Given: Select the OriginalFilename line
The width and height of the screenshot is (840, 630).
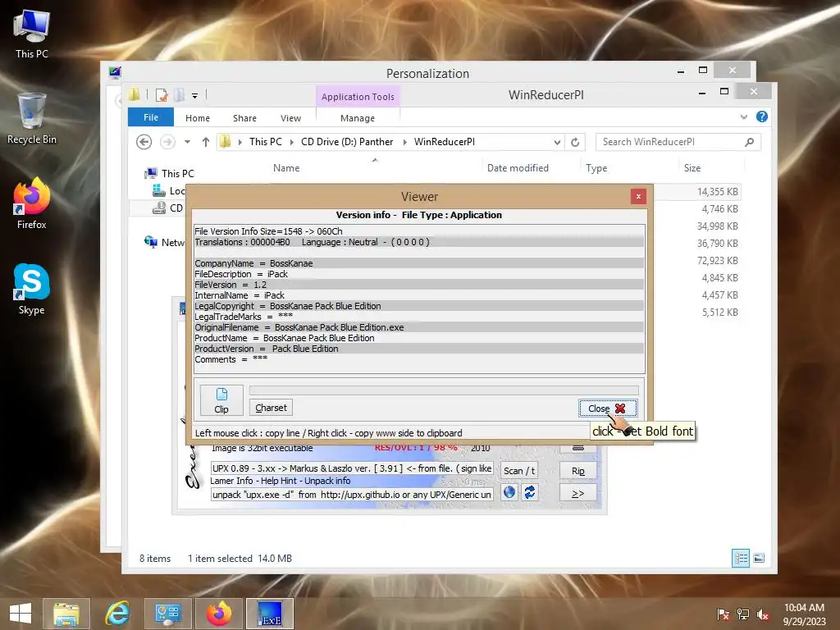Looking at the screenshot, I should (419, 327).
